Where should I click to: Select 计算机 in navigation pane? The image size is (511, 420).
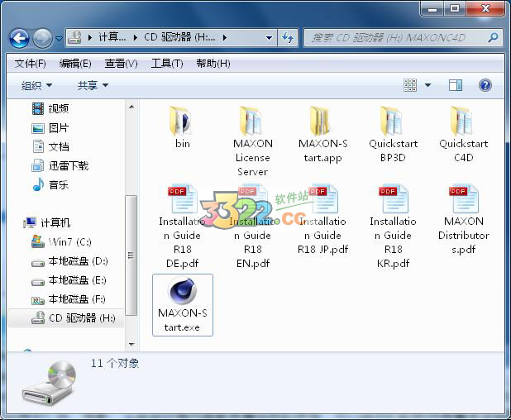(46, 223)
